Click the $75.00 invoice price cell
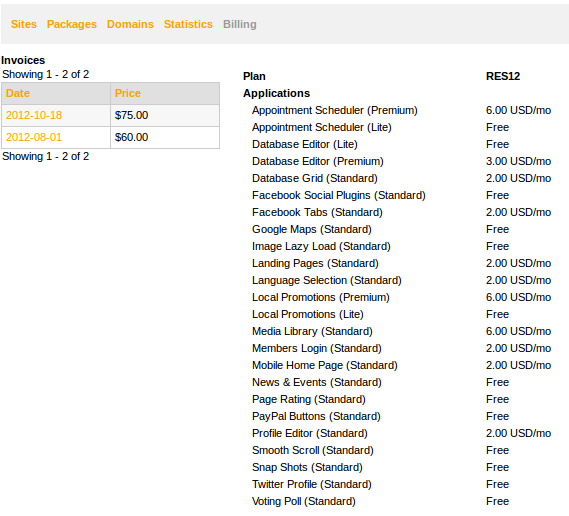Screen dimensions: 569x516 pos(165,115)
